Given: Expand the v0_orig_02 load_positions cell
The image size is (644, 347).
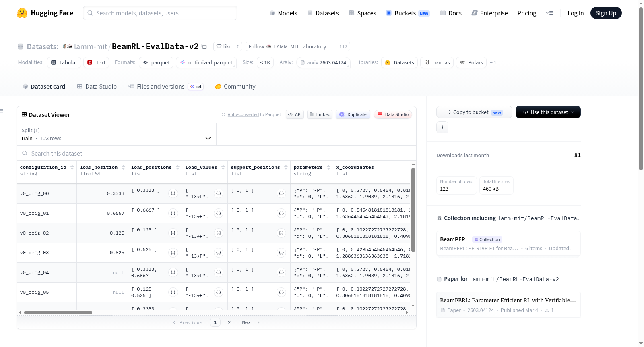Looking at the screenshot, I should pyautogui.click(x=173, y=233).
